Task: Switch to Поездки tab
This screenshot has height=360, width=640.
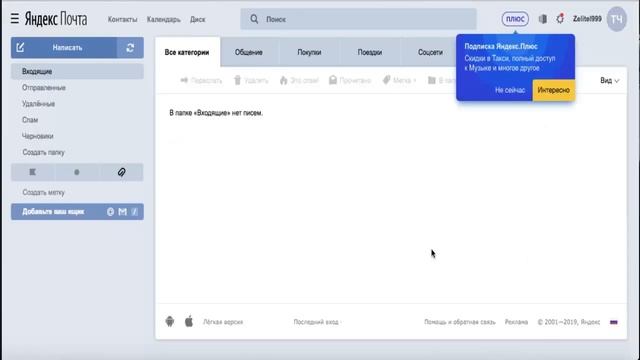Action: 370,52
